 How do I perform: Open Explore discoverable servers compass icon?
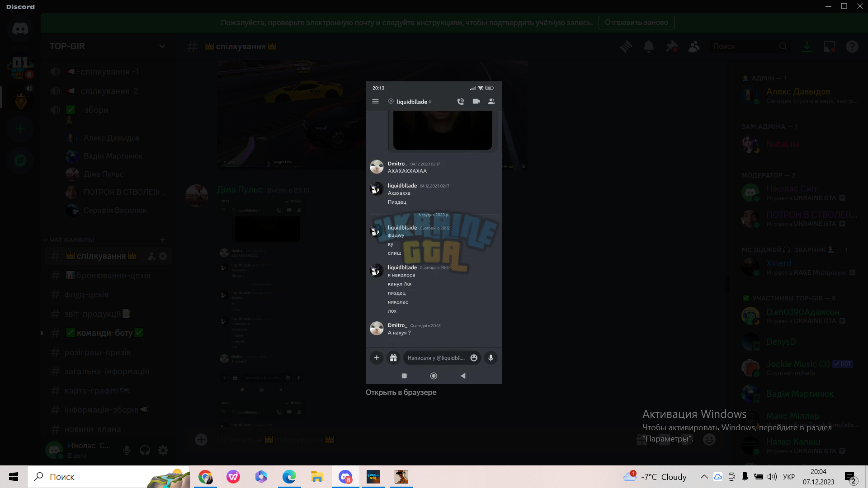pos(20,160)
